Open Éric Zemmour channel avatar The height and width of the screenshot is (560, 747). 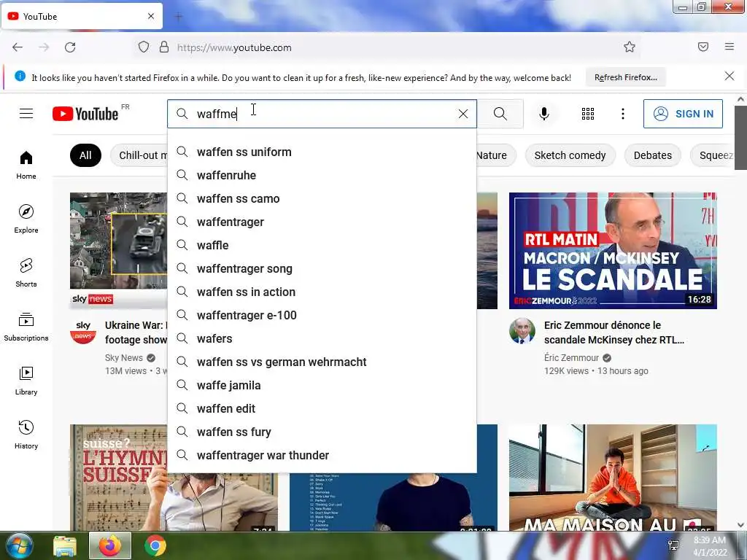pyautogui.click(x=522, y=330)
